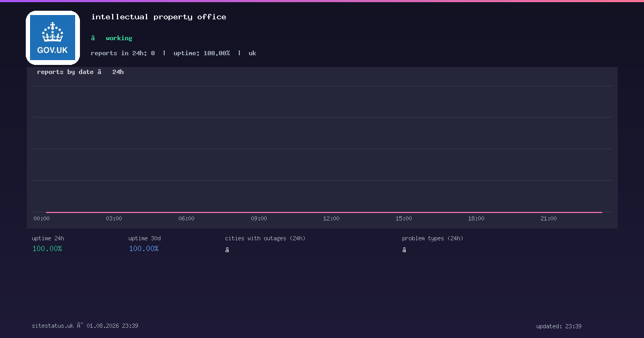The image size is (644, 338).
Task: Click the cities with outages heading
Action: [x=265, y=238]
